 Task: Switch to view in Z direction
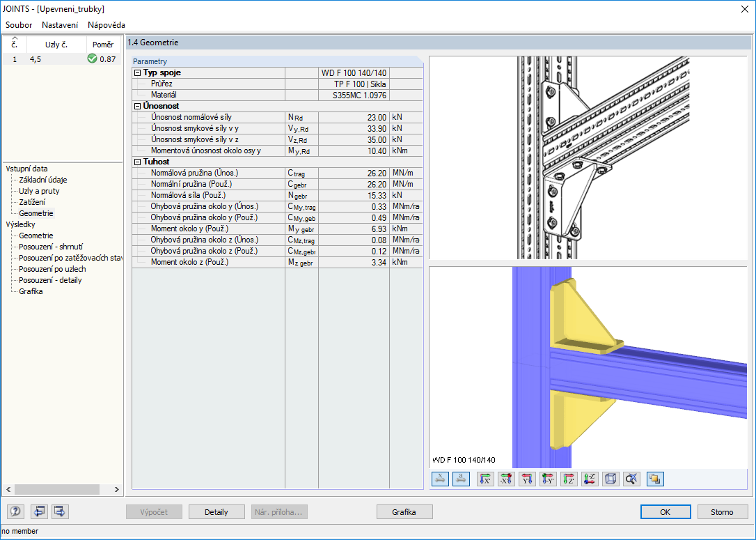pyautogui.click(x=569, y=479)
